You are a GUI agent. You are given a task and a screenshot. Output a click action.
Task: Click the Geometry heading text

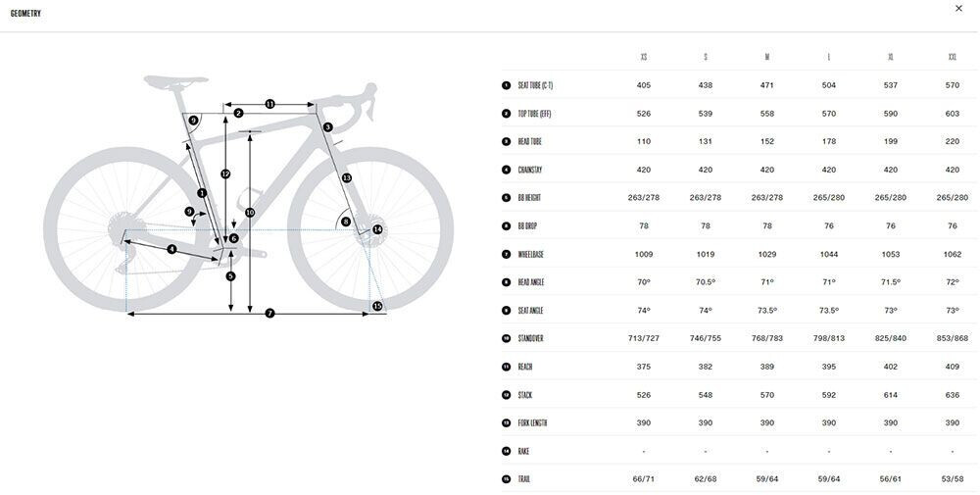coord(25,14)
